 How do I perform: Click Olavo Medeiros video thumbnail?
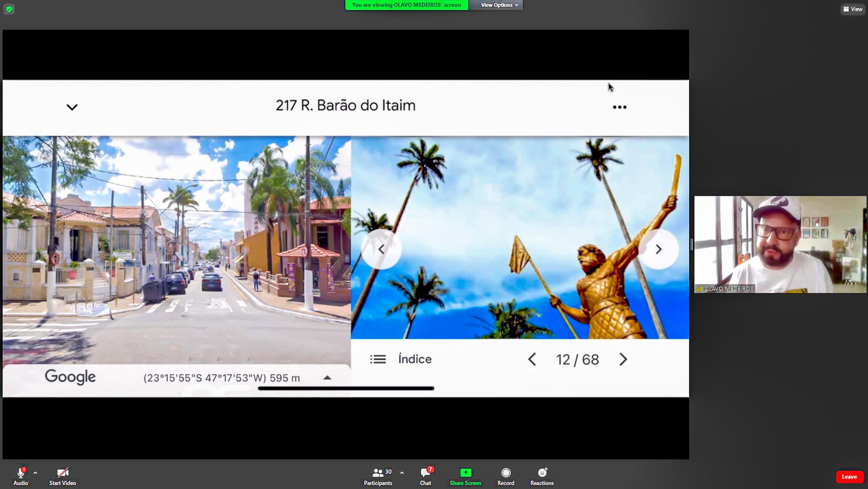780,244
